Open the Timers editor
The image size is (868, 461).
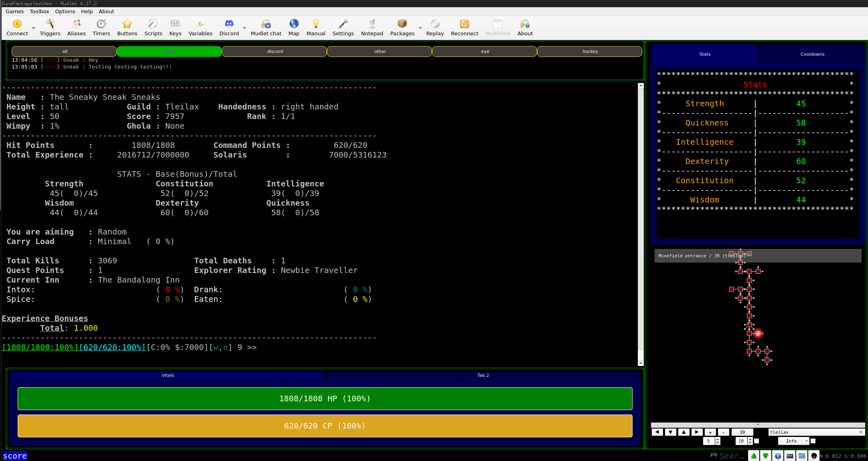[101, 28]
